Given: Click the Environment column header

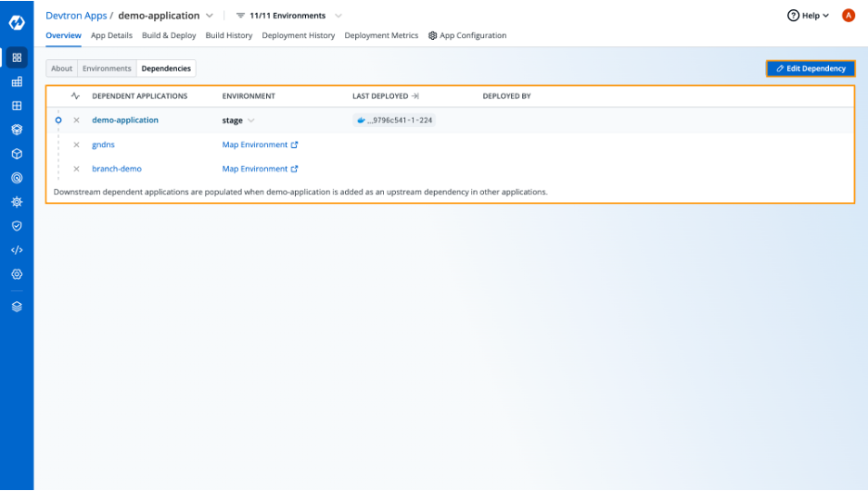Looking at the screenshot, I should pyautogui.click(x=249, y=95).
